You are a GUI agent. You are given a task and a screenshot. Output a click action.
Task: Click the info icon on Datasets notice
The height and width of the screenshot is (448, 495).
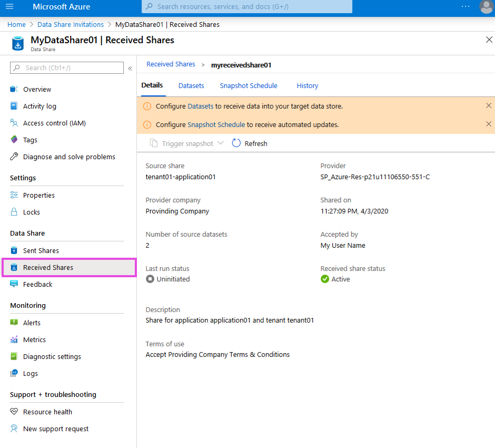147,106
